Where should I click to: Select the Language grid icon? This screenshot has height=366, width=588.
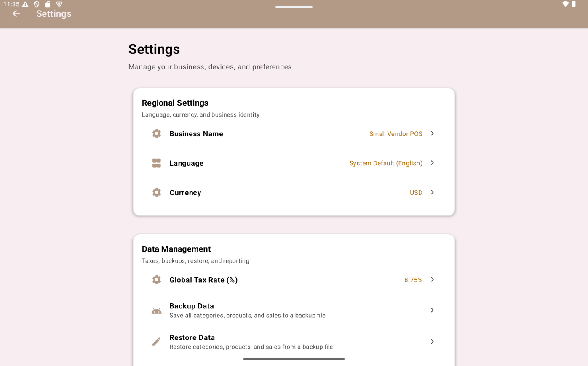[x=157, y=163]
